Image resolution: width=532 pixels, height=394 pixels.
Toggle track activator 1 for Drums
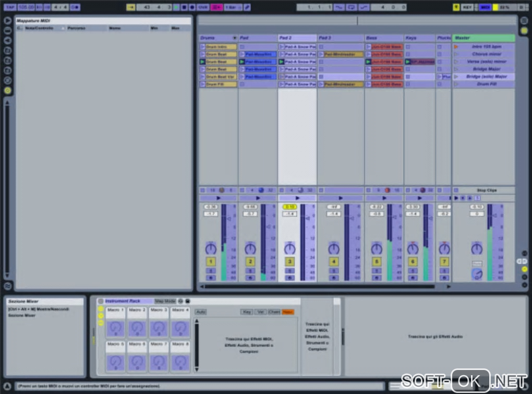(x=211, y=261)
